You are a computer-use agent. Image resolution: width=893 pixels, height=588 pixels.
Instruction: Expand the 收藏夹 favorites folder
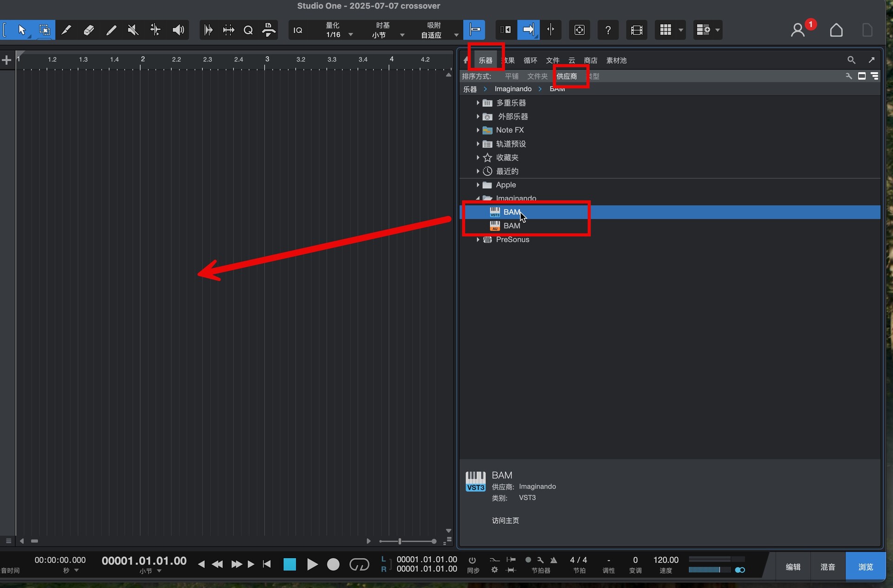pos(478,158)
